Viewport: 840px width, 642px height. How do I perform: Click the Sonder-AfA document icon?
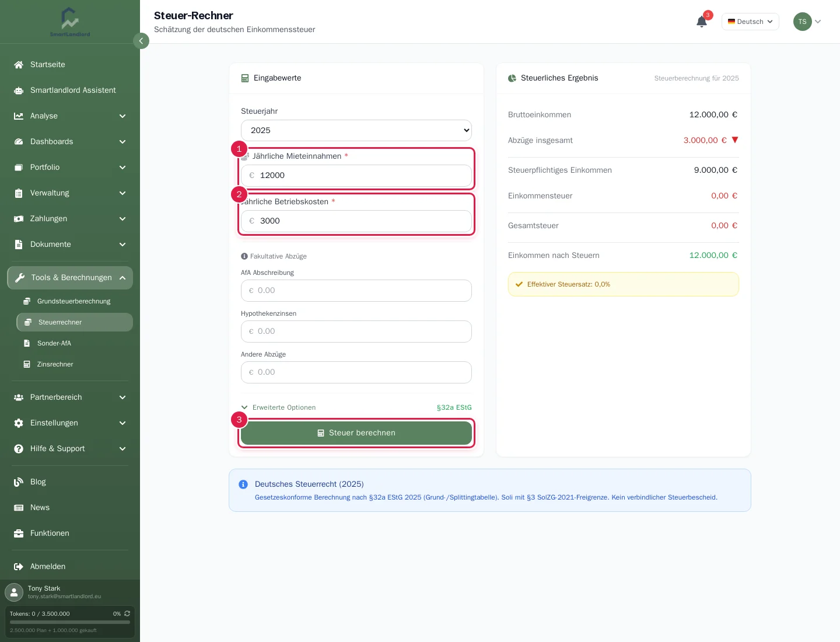pos(27,343)
